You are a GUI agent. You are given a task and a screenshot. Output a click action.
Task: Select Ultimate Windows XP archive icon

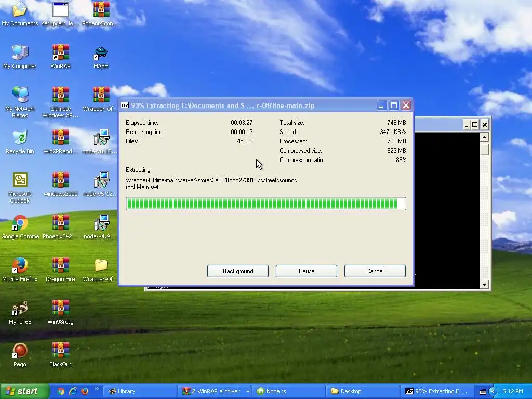pos(60,102)
